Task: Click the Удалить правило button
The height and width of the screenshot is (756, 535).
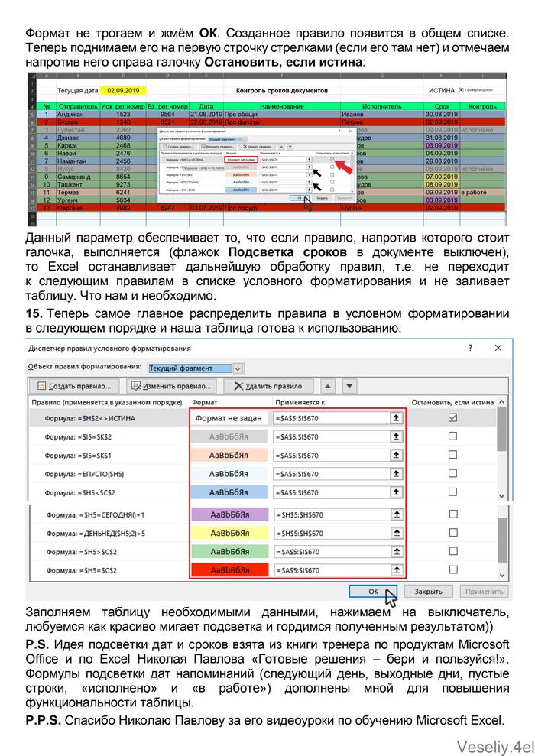Action: coord(269,386)
